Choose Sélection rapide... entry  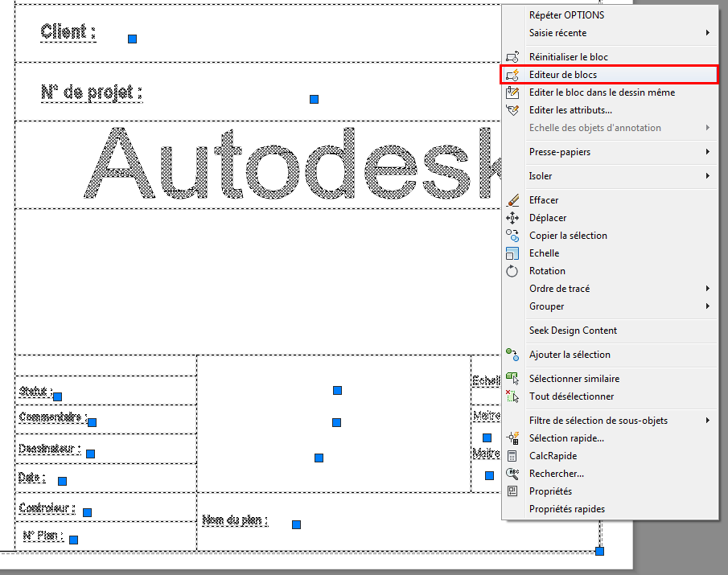click(x=610, y=438)
